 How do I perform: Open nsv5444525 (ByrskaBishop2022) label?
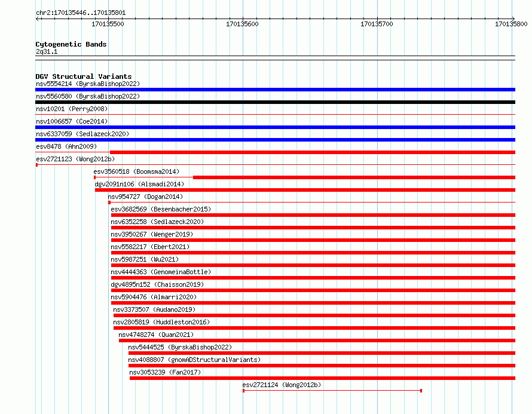tap(180, 347)
